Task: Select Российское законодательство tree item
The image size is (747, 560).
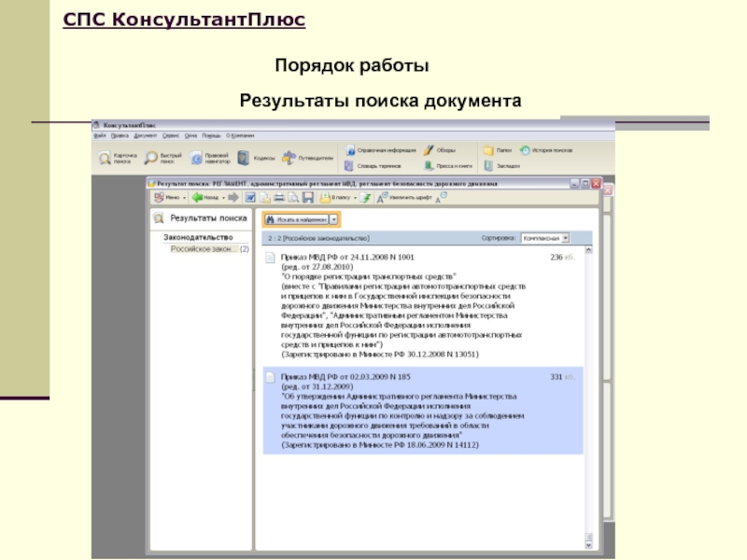Action: coord(204,250)
